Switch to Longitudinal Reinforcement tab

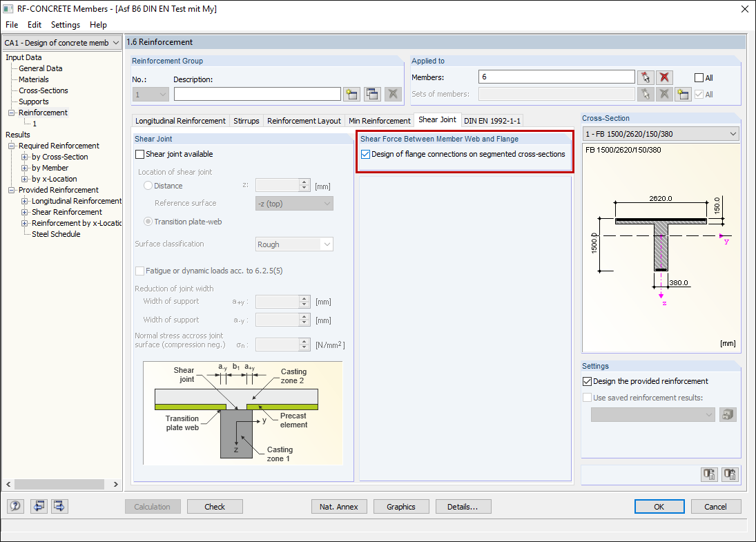180,121
